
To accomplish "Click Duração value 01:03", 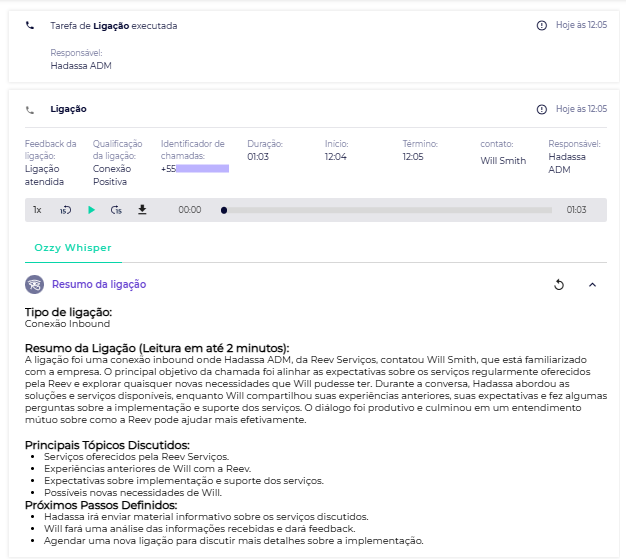I will click(x=258, y=157).
